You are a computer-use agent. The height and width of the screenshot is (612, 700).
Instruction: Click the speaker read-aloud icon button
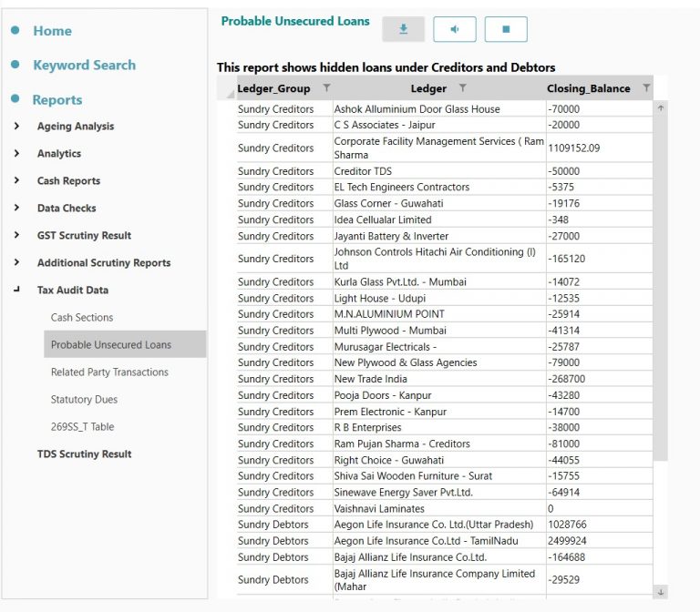455,29
